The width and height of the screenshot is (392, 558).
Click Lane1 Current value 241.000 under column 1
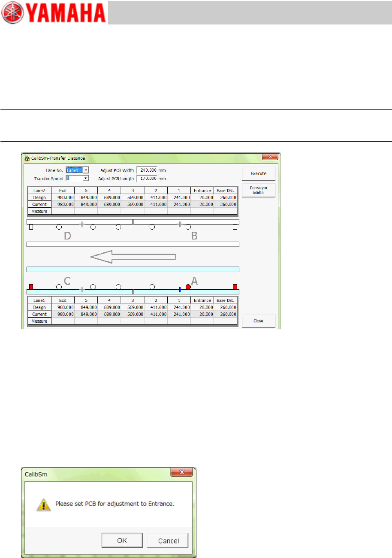(179, 314)
